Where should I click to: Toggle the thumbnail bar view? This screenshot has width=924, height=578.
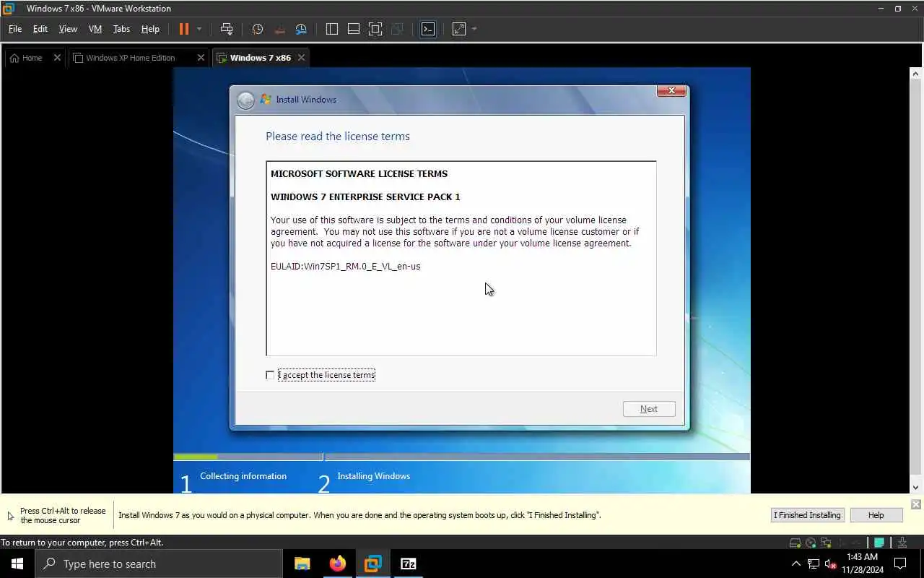click(354, 29)
